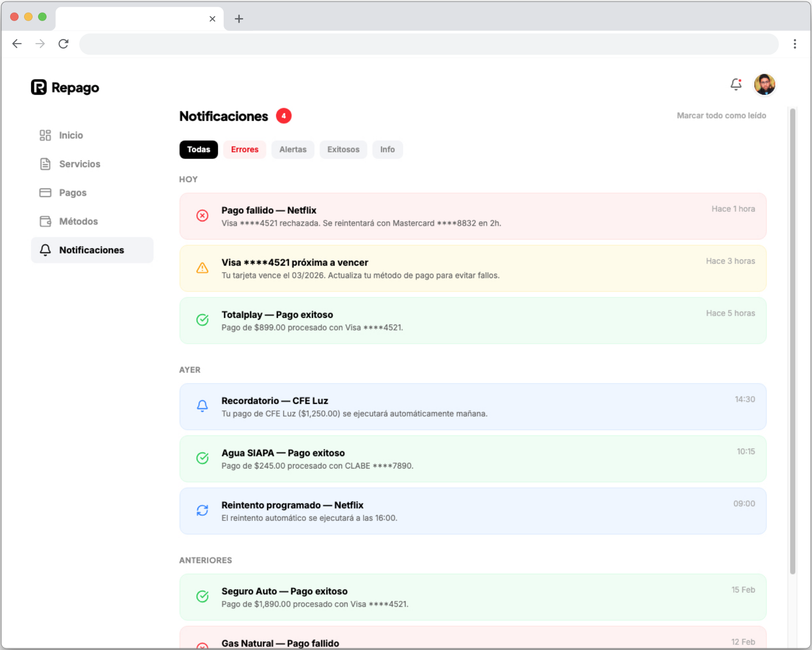Click the Repago logo icon

(x=39, y=87)
